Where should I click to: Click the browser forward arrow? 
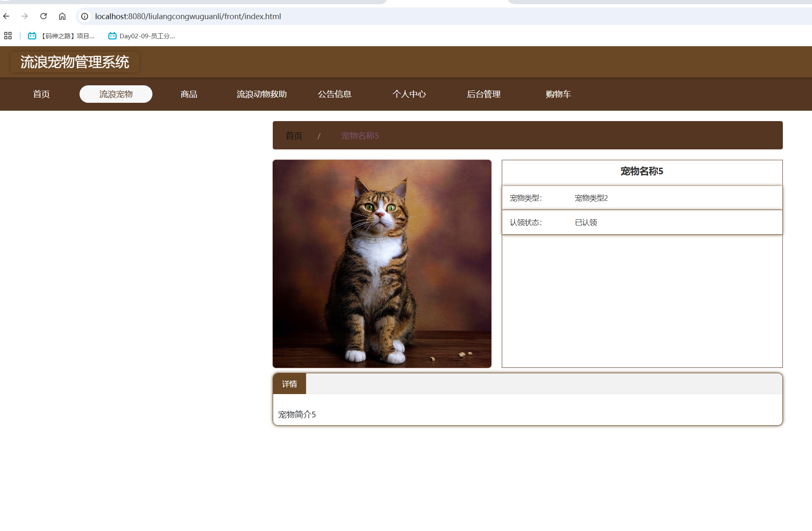coord(25,16)
